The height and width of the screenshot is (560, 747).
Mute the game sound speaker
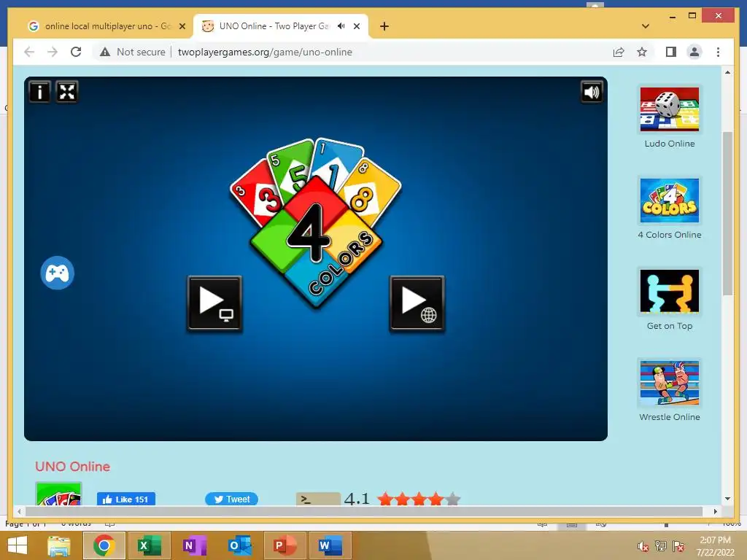point(592,92)
